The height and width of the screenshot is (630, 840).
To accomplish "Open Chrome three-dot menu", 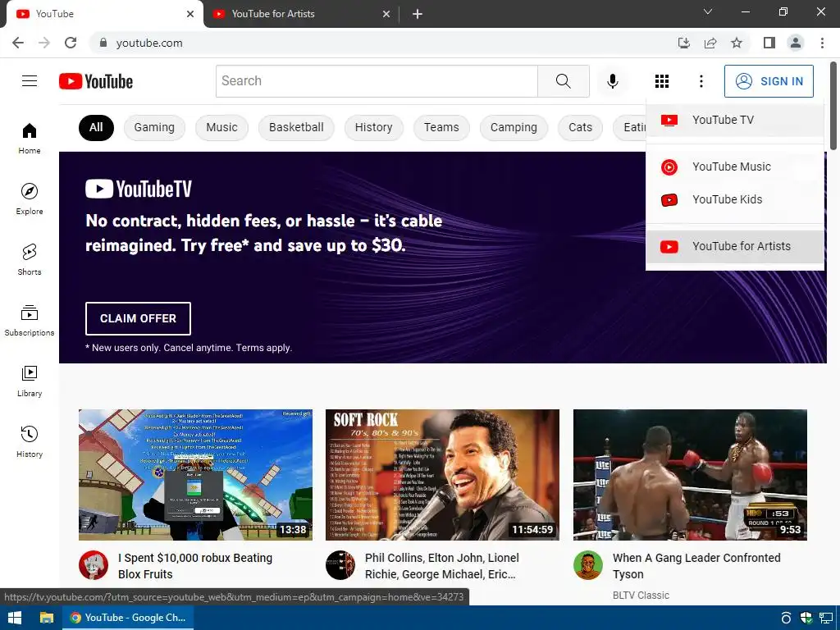I will click(x=822, y=43).
